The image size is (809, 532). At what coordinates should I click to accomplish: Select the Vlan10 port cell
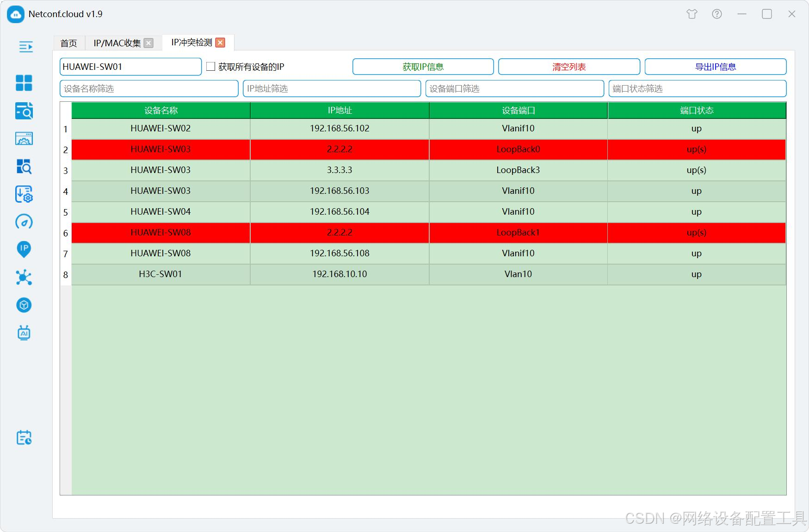tap(519, 274)
